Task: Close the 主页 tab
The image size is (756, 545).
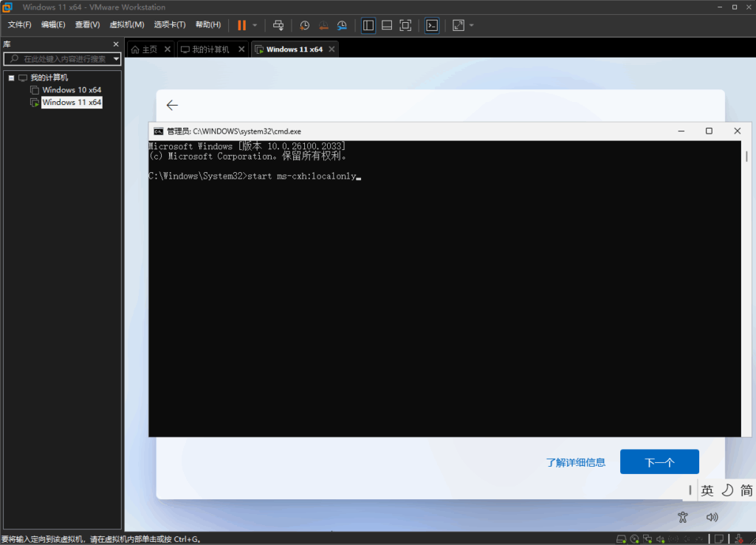Action: tap(168, 49)
